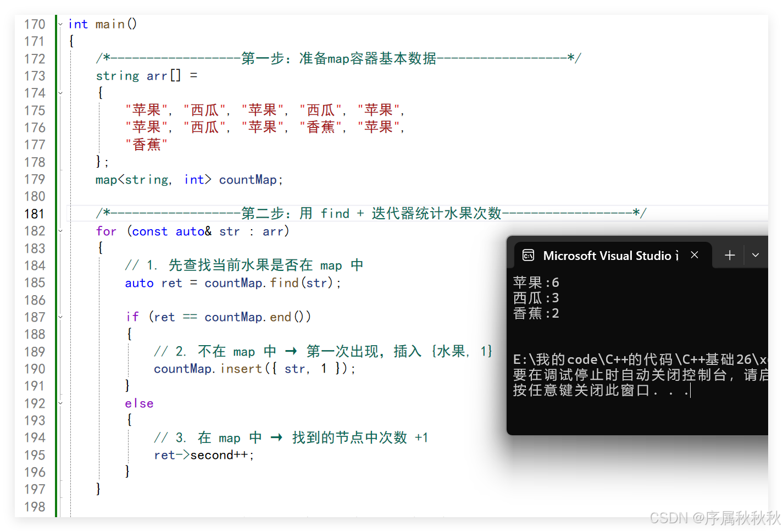Click the single "香蕉" string on line 177
Viewport: 783px width, 532px height.
pyautogui.click(x=147, y=145)
